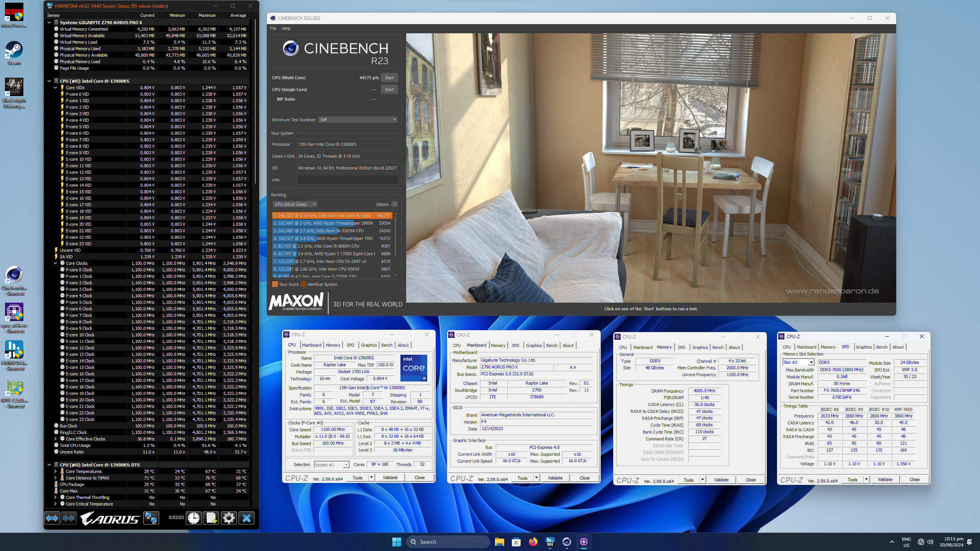Open Cinebench desktop shortcut
The width and height of the screenshot is (980, 551).
15,280
